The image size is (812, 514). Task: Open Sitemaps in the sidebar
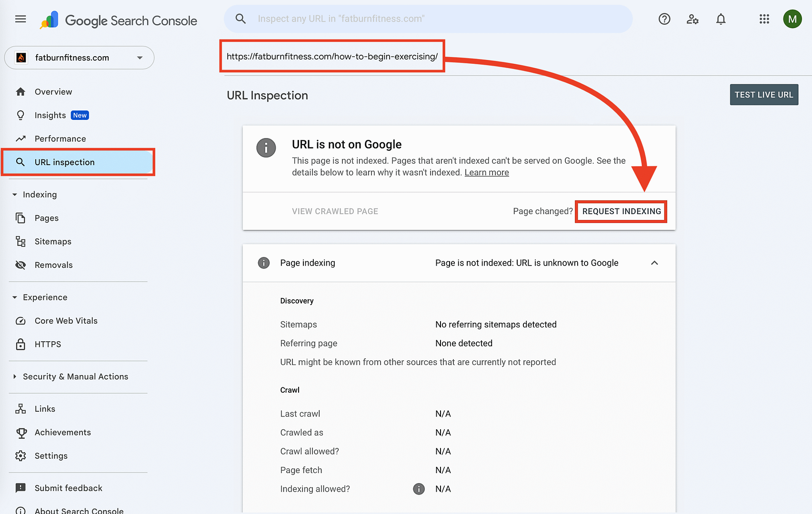(x=53, y=242)
